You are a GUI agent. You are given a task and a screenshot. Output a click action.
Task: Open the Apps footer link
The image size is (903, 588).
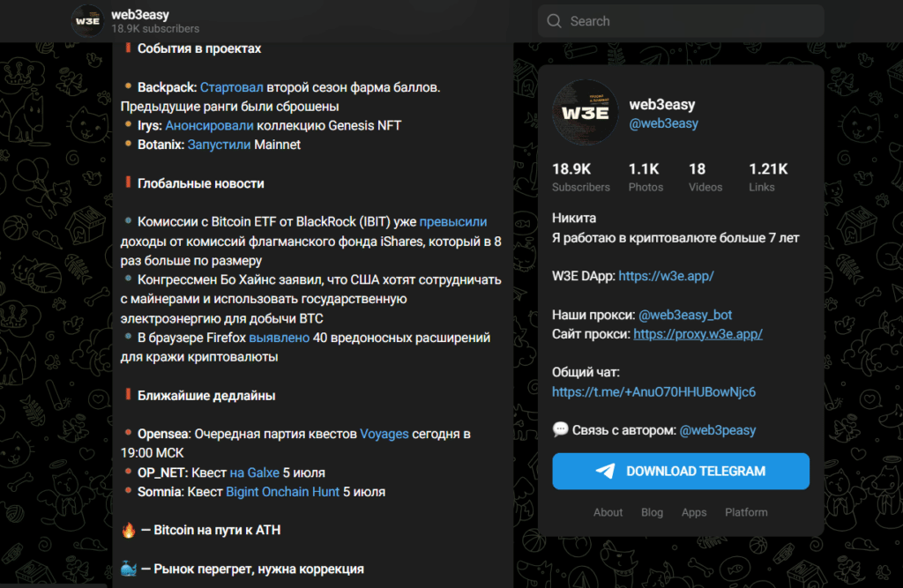click(694, 512)
